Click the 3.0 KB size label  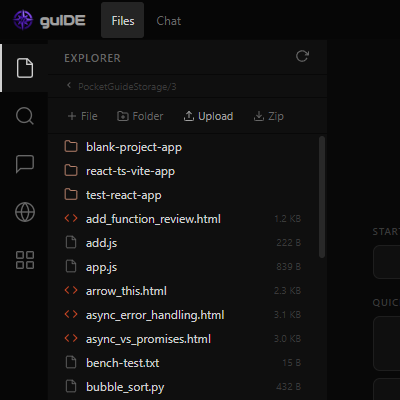(x=288, y=339)
